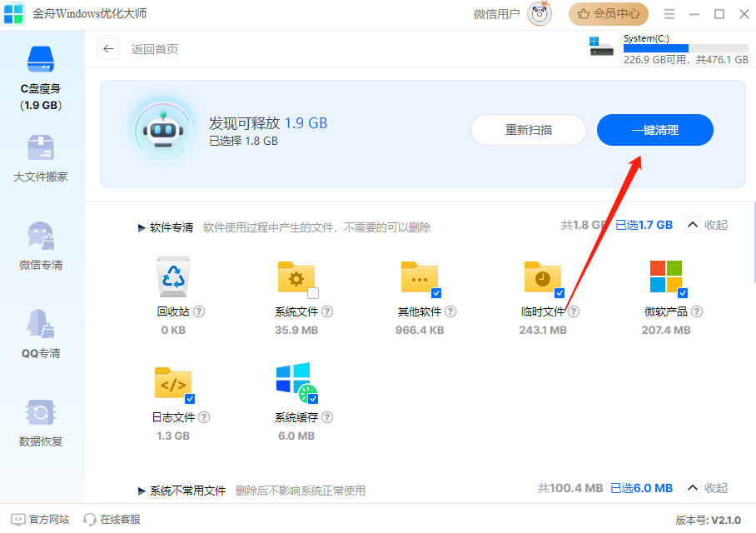
Task: Click the 一键清理 button
Action: click(654, 130)
